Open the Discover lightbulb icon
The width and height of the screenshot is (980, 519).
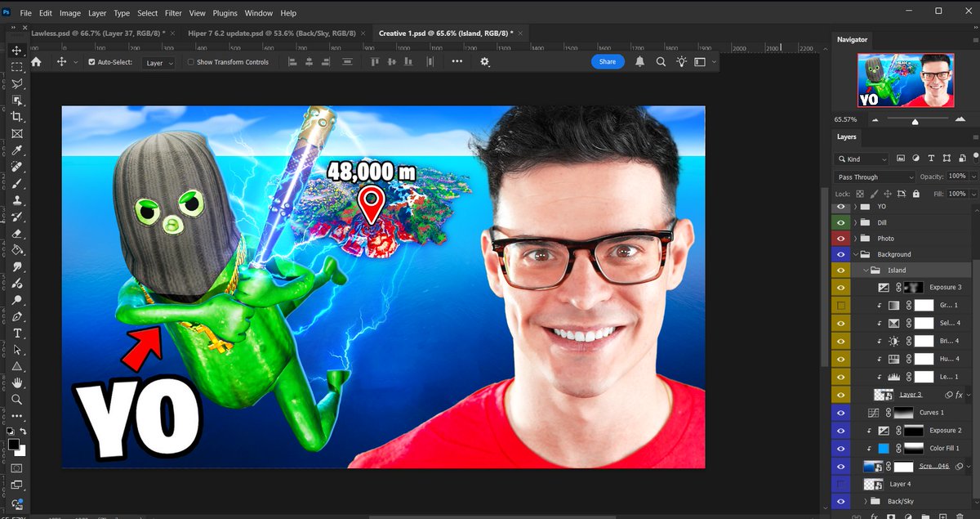[x=681, y=62]
